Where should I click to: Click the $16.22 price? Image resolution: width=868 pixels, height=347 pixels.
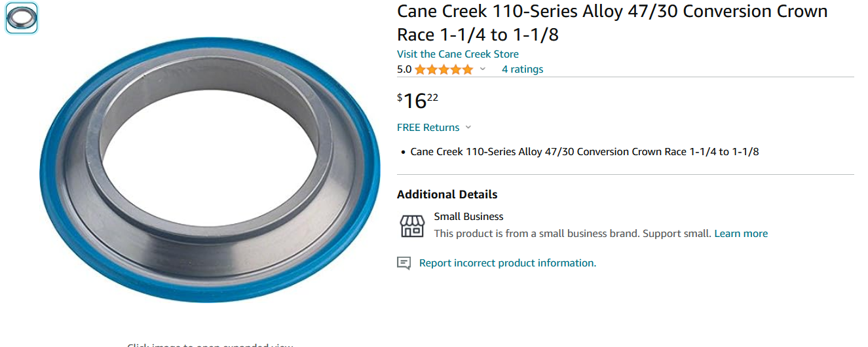[x=417, y=101]
